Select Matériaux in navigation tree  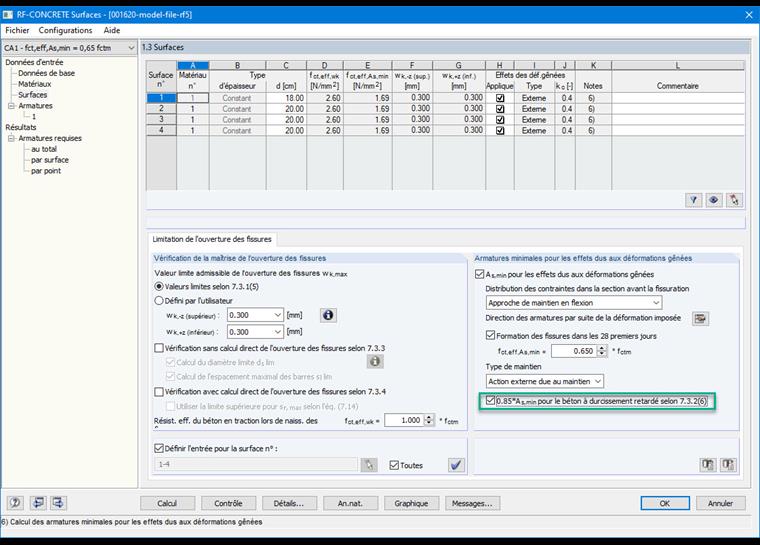(34, 84)
